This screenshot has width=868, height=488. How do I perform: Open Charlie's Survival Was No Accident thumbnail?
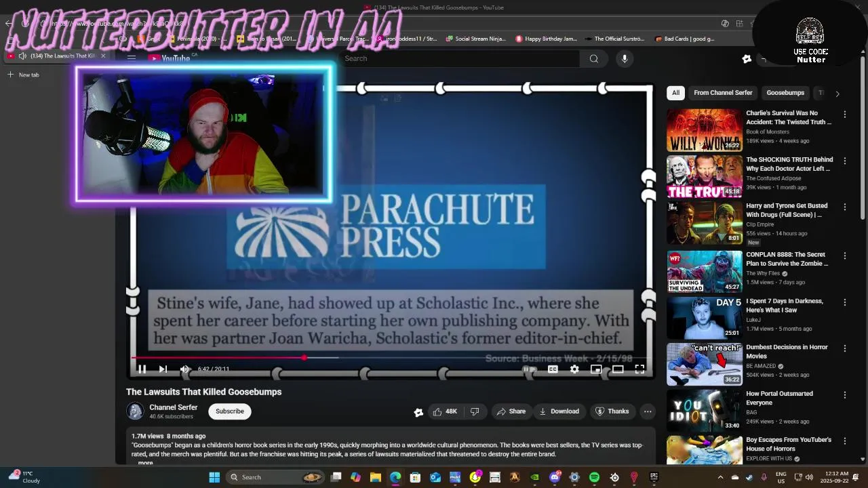point(704,130)
